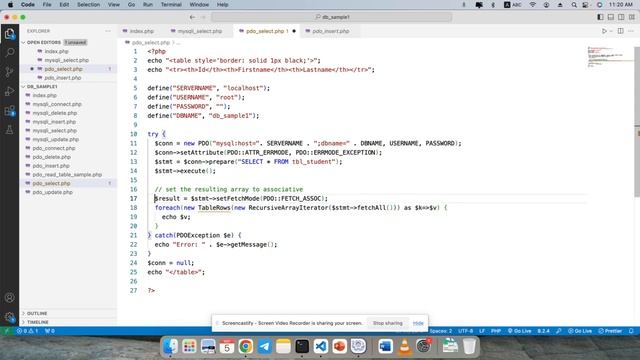Open the Accounts menu in the activity bar
640x360 pixels.
click(x=9, y=298)
